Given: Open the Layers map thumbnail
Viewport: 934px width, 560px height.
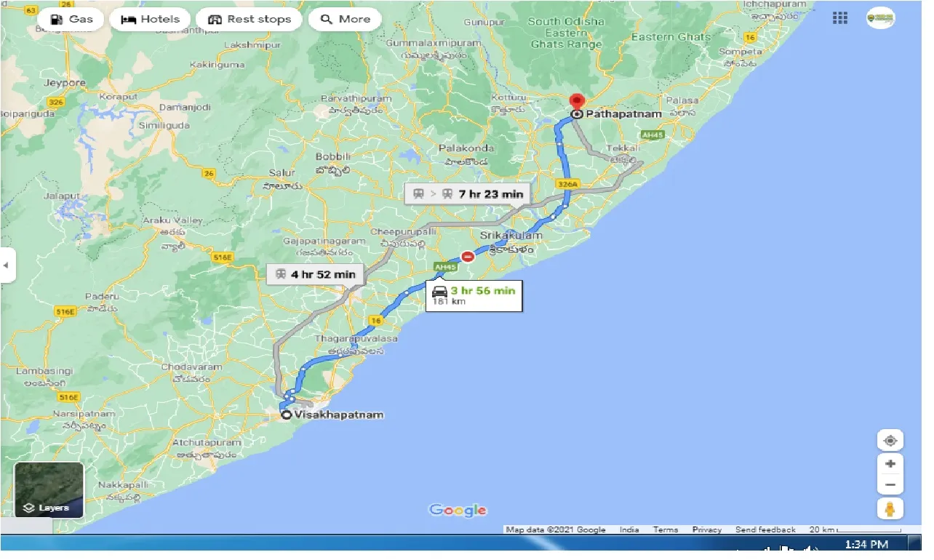Looking at the screenshot, I should pos(49,489).
